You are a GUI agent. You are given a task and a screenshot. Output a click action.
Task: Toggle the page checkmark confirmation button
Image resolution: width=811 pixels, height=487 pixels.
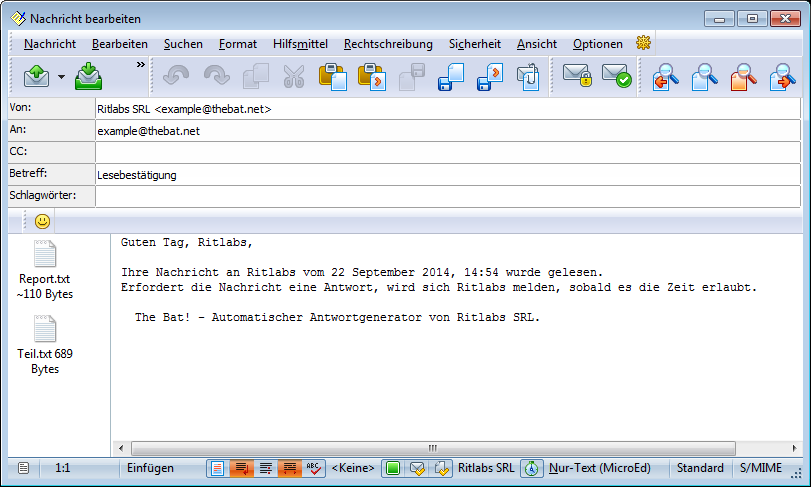441,468
